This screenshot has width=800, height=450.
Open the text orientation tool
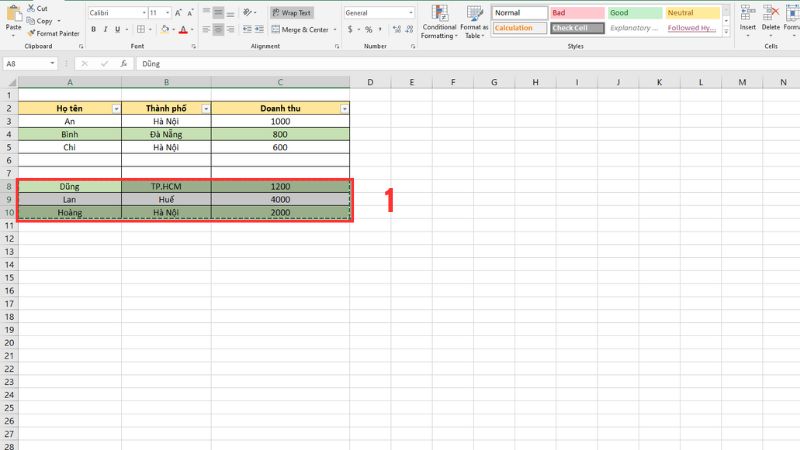click(247, 12)
